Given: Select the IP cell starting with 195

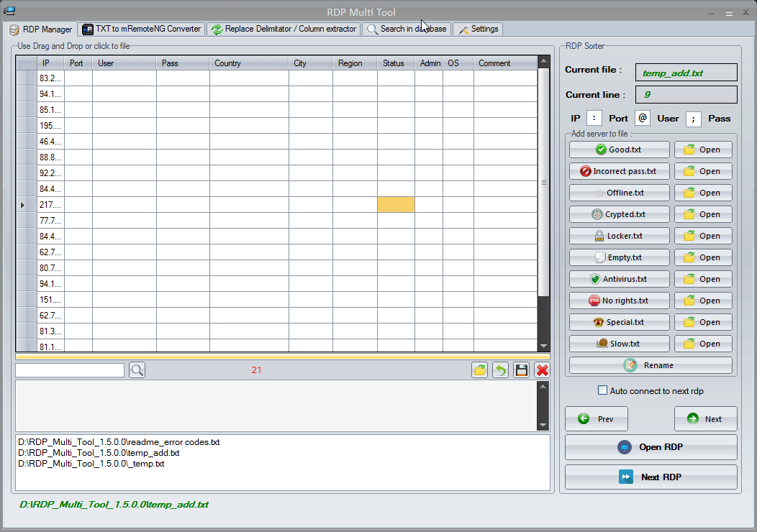Looking at the screenshot, I should click(50, 125).
